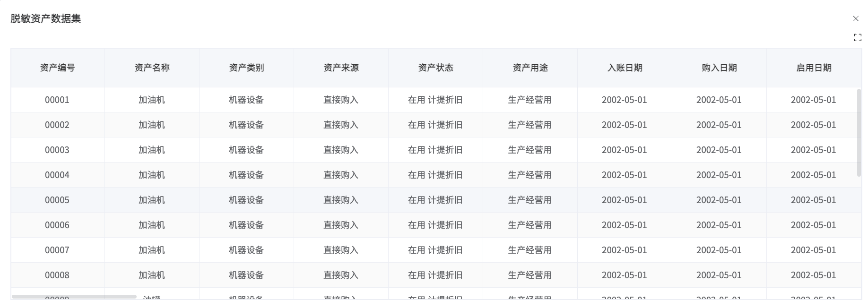Click 生产经营用 in row 00001
Viewport: 868px width, 308px height.
pos(530,100)
